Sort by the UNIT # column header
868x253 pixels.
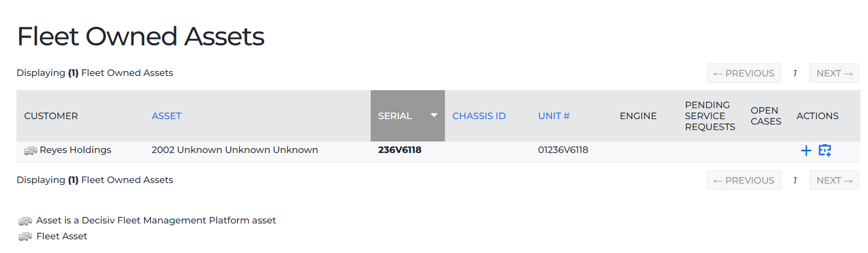coord(554,116)
